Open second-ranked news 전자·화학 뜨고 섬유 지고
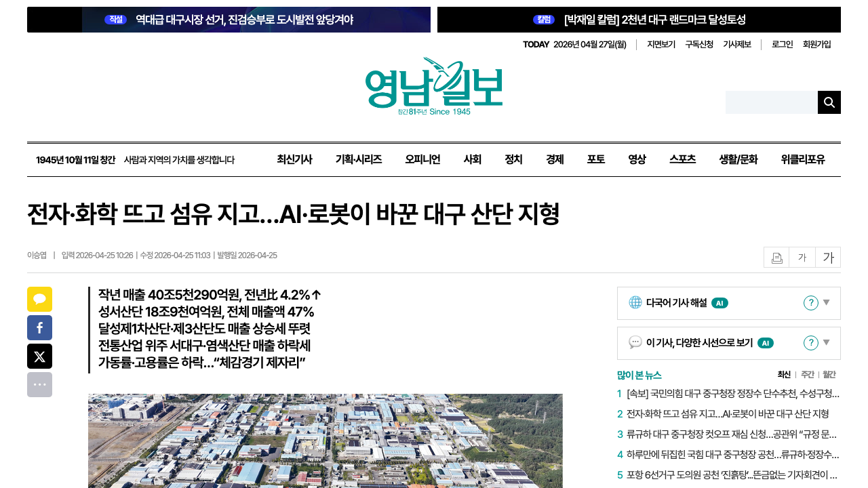Viewport: 868px width, 488px height. click(x=728, y=414)
